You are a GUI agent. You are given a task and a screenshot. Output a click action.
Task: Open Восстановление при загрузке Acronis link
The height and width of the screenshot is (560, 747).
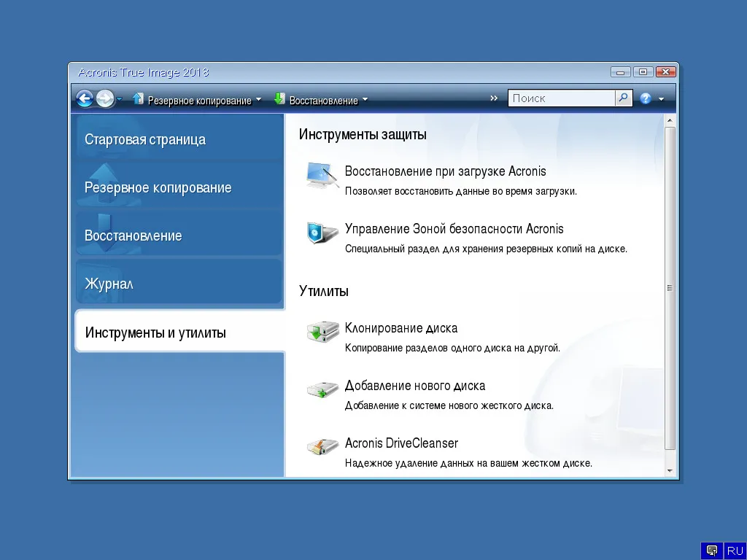pos(446,171)
